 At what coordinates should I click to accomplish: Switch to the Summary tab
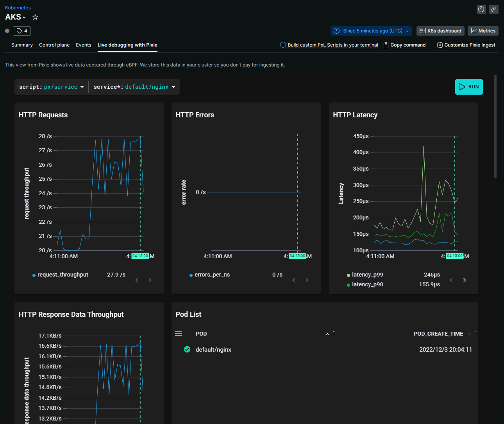(22, 45)
